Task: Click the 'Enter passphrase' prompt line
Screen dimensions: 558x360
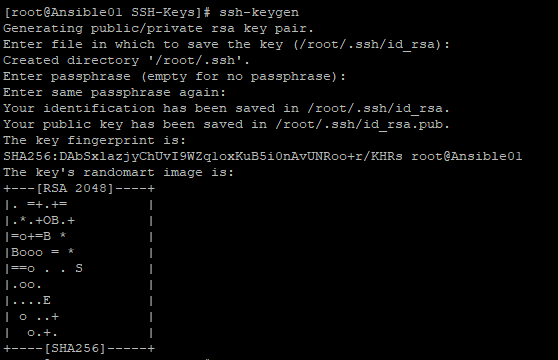Action: coord(174,76)
